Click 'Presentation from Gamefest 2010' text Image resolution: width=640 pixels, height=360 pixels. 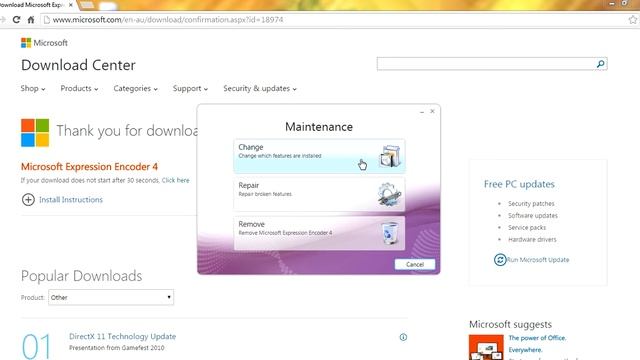click(117, 348)
